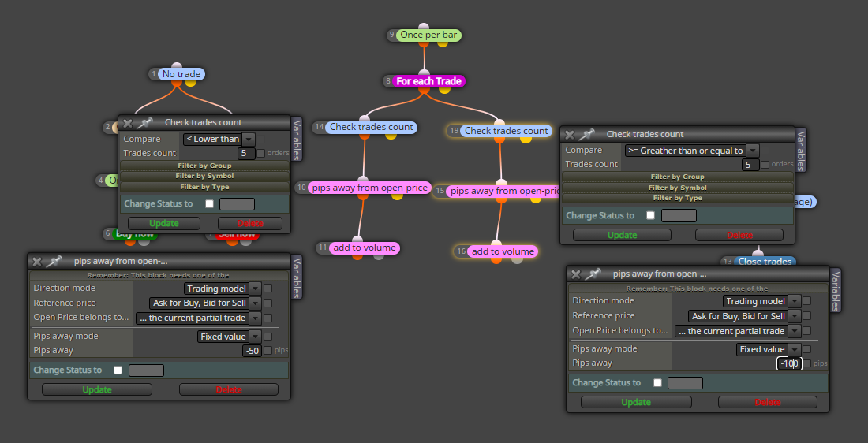
Task: Open Direction mode dropdown in -50 panel
Action: (223, 289)
